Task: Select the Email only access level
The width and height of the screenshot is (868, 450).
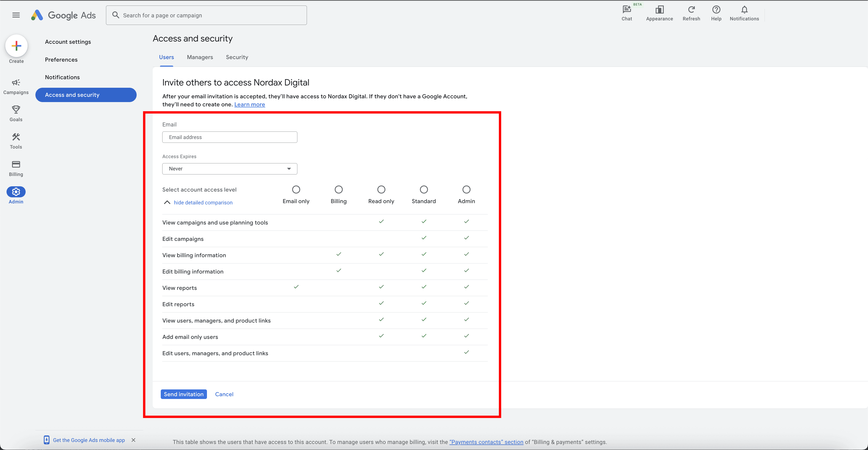Action: point(296,190)
